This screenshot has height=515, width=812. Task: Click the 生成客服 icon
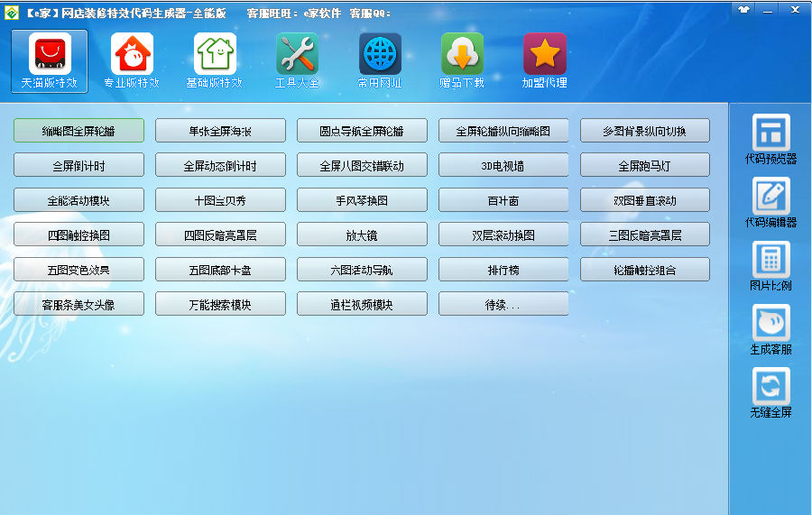pos(770,323)
